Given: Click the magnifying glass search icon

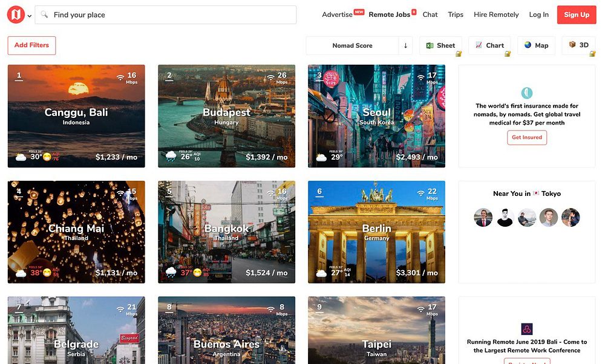Looking at the screenshot, I should [x=45, y=15].
